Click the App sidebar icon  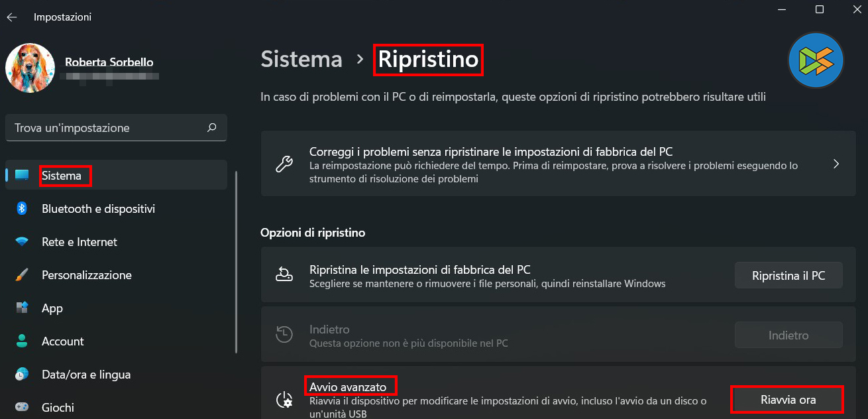pos(22,308)
